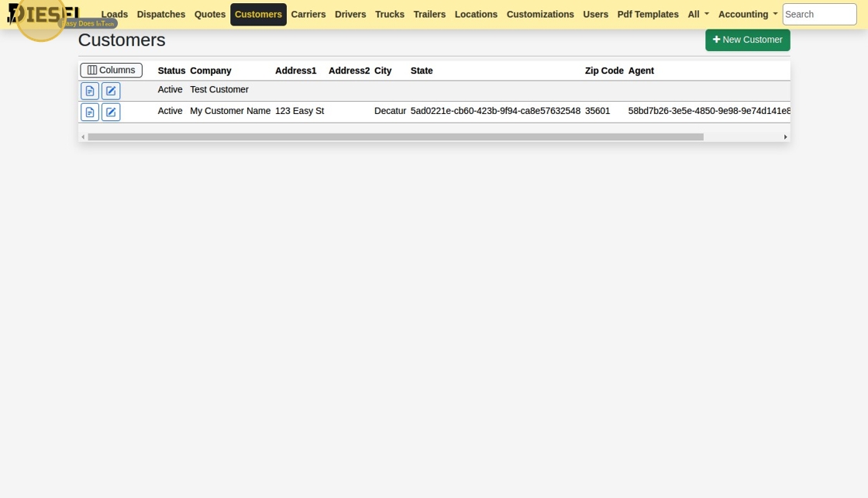
Task: Click the horizontal scrollbar thumb of the table
Action: click(396, 137)
